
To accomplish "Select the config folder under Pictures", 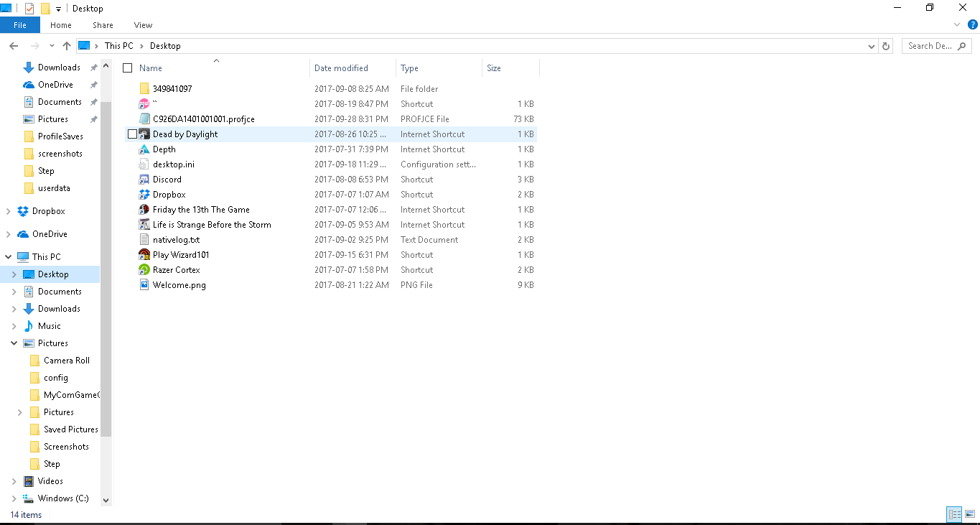I will coord(56,378).
